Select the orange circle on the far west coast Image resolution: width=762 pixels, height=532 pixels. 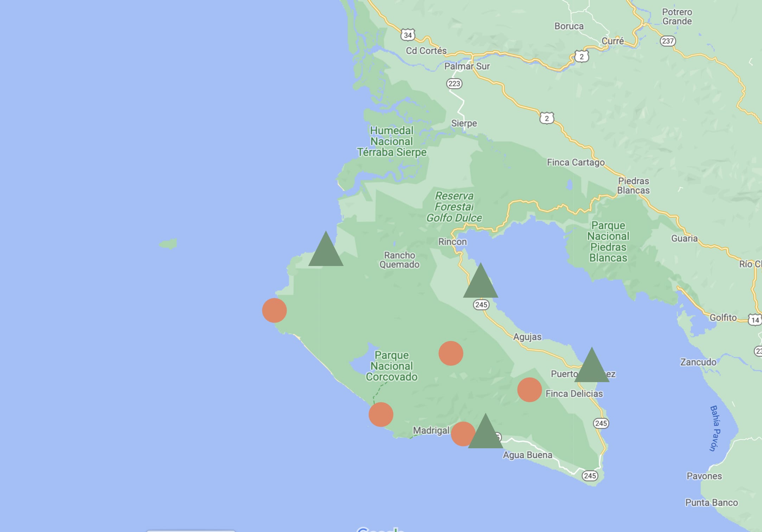pos(274,310)
